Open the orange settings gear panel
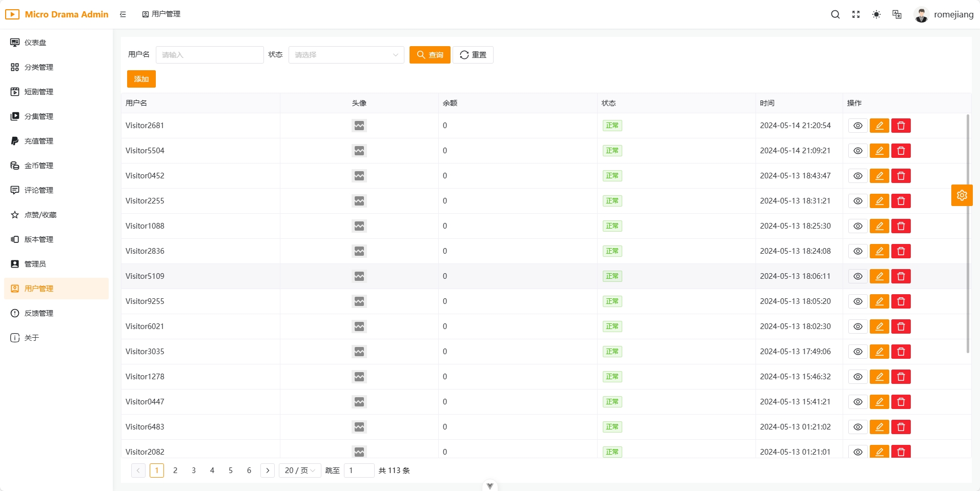The height and width of the screenshot is (491, 980). click(x=962, y=195)
